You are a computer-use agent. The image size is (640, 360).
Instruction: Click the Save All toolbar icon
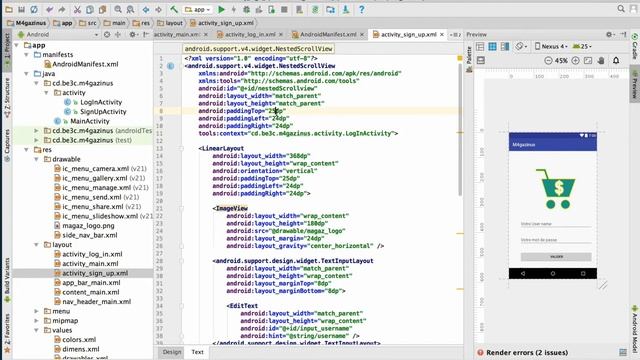21,9
